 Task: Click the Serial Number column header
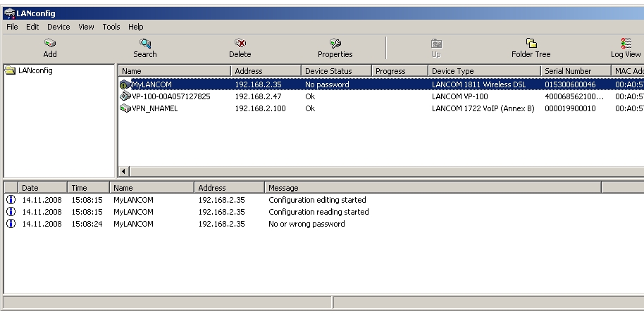pyautogui.click(x=575, y=71)
